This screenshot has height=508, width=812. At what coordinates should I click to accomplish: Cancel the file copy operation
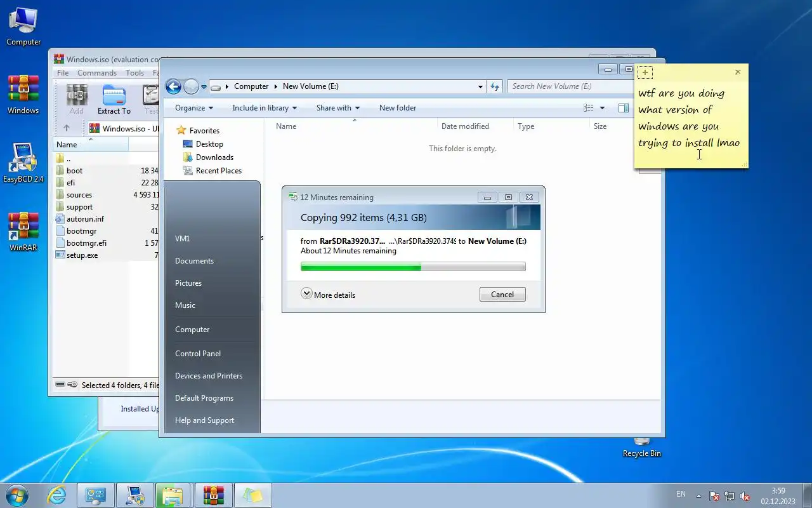[502, 295]
